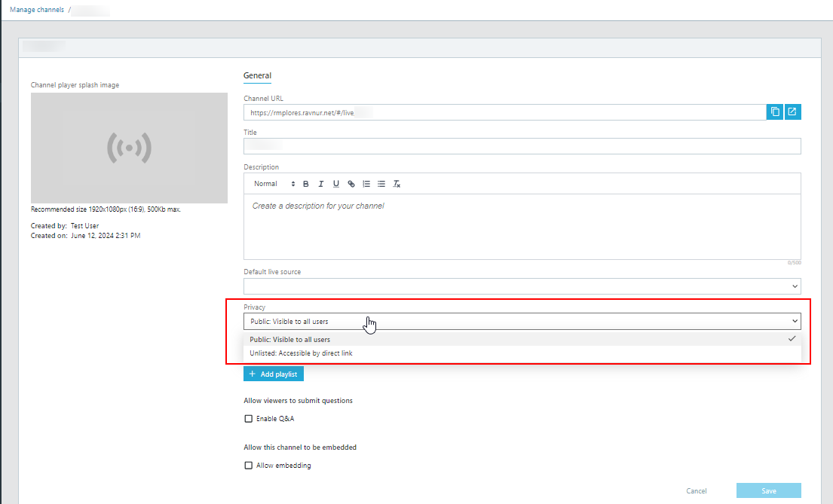Image resolution: width=833 pixels, height=504 pixels.
Task: Insert bulleted list in description
Action: click(x=381, y=184)
